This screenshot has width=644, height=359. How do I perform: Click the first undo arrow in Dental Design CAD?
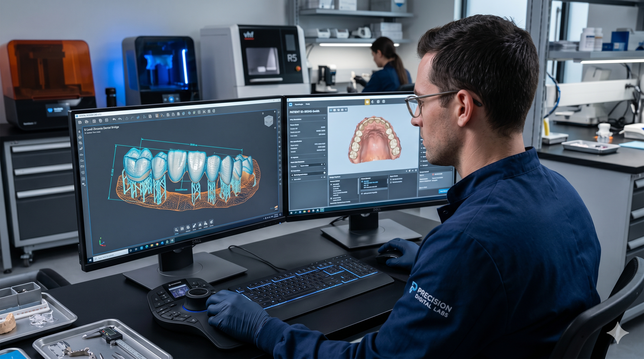pos(114,119)
